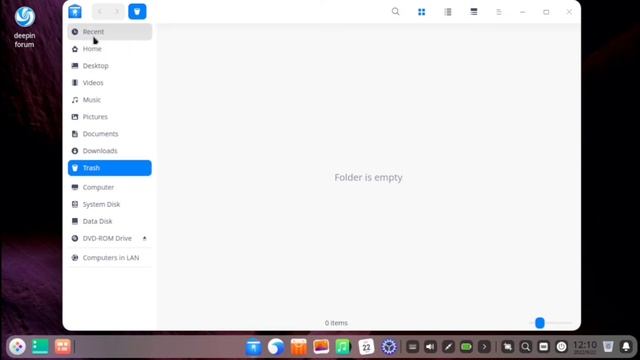640x360 pixels.
Task: Click the file manager app logo
Action: point(75,11)
